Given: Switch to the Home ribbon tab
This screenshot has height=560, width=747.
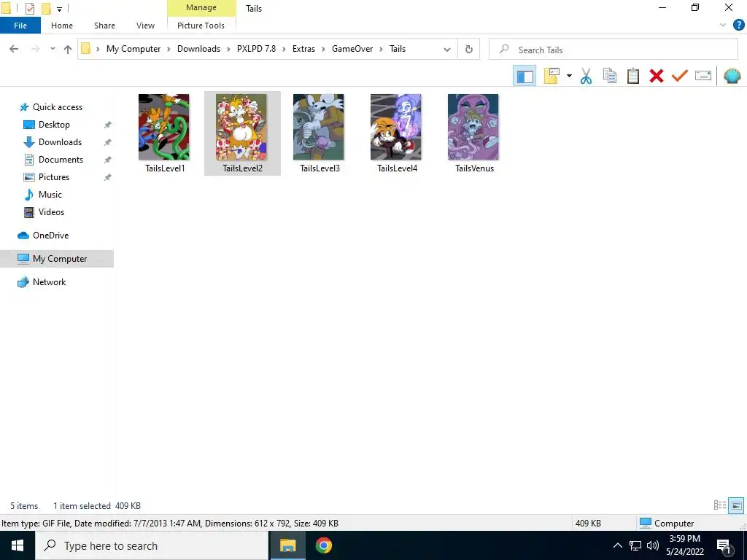Looking at the screenshot, I should [62, 26].
